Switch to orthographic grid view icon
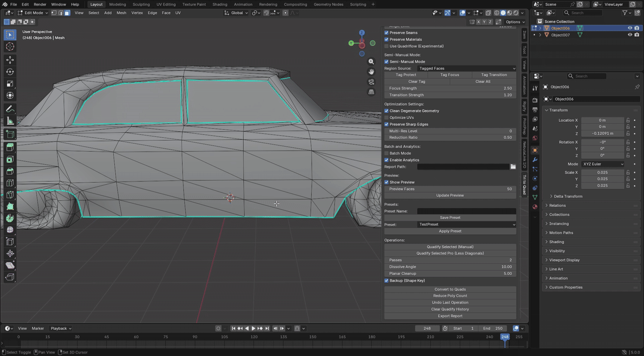The width and height of the screenshot is (644, 356). click(371, 92)
